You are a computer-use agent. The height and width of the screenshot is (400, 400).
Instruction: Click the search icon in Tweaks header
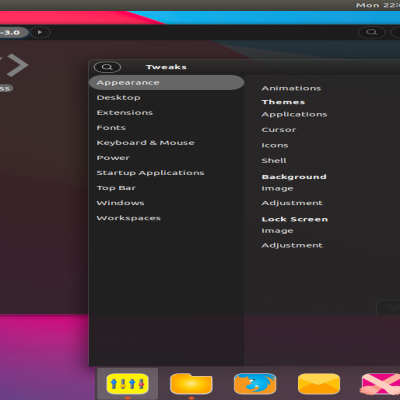point(107,67)
